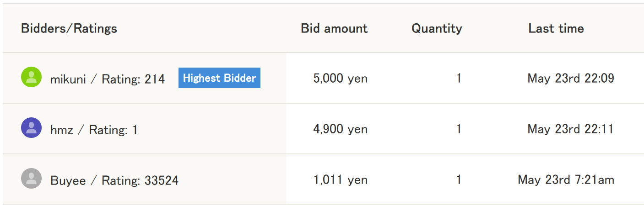The width and height of the screenshot is (644, 211).
Task: Click the Bidders/Ratings column header
Action: (69, 29)
